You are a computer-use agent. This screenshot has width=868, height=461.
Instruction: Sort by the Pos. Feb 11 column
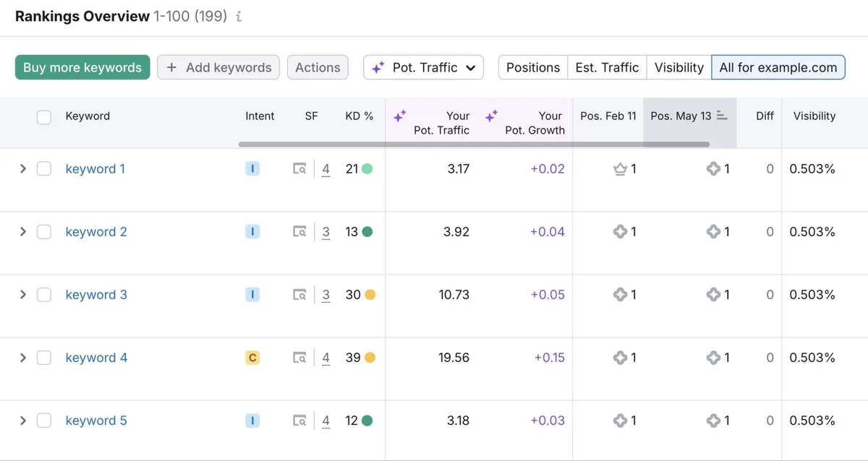point(608,116)
